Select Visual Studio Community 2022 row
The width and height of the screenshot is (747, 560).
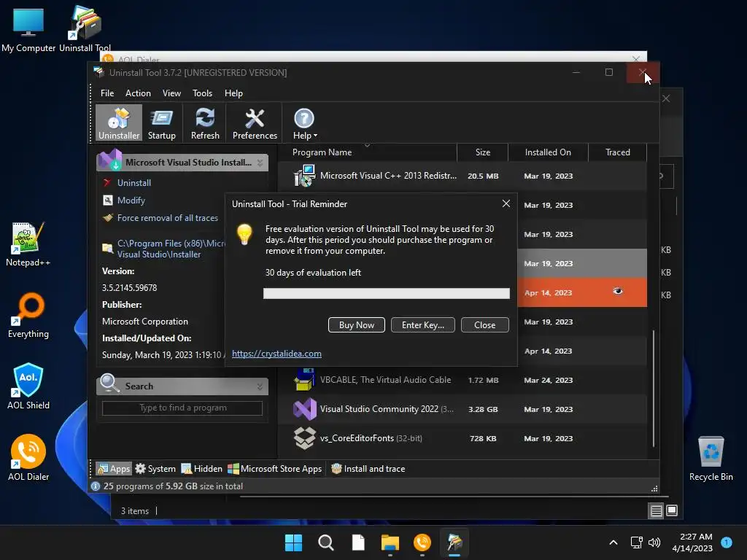(462, 409)
